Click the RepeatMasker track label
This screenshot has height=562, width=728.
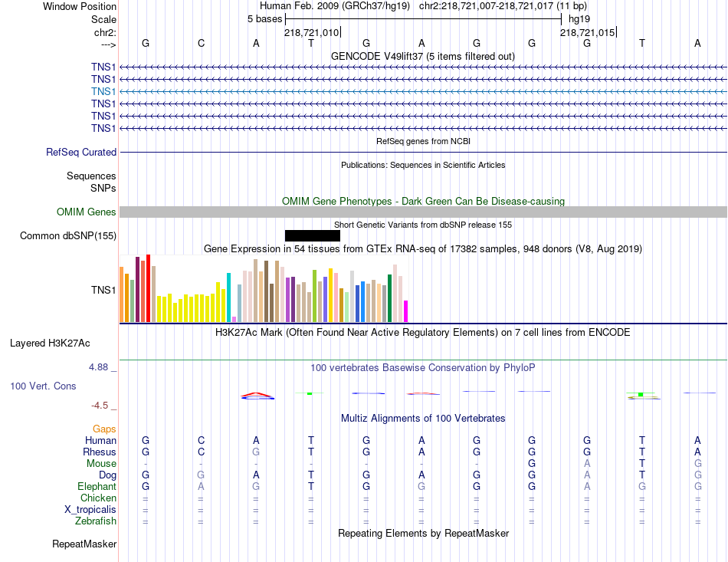click(84, 544)
